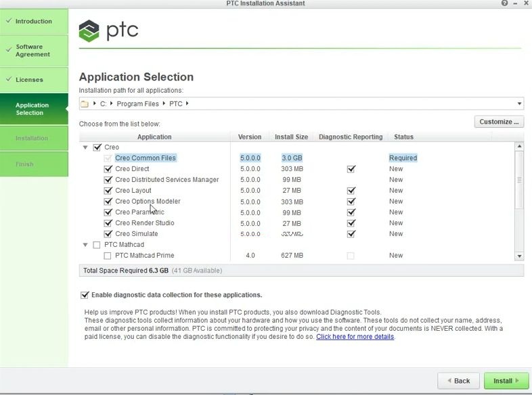Uncheck Creo Direct application

click(x=108, y=169)
